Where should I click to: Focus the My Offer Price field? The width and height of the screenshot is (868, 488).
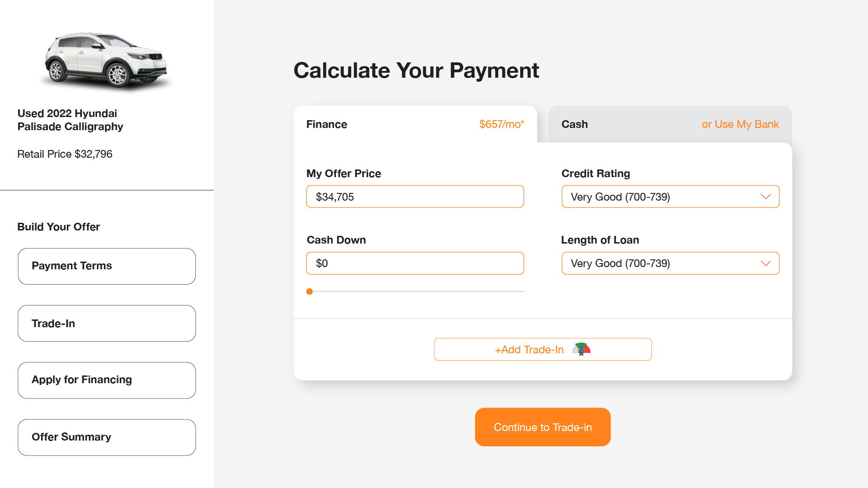[415, 197]
